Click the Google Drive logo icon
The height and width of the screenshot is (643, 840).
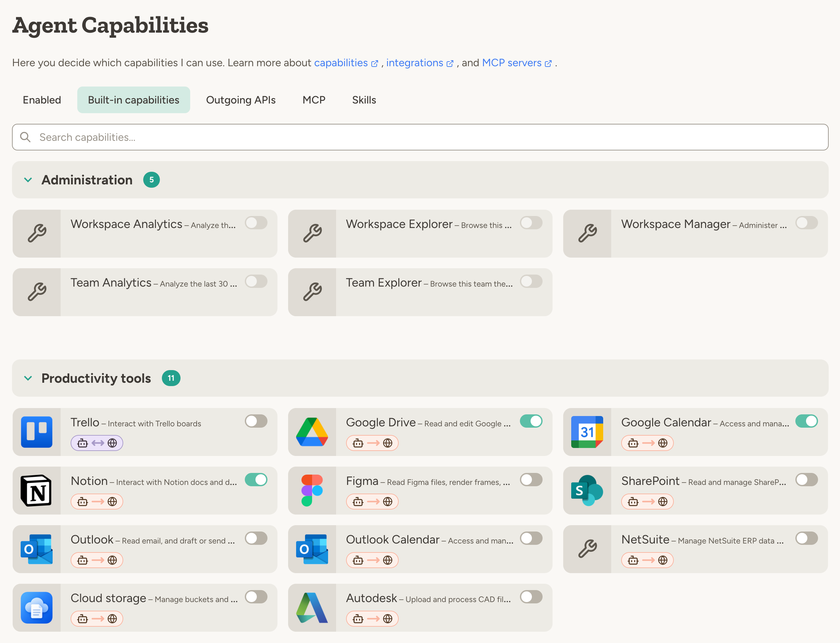pyautogui.click(x=312, y=432)
